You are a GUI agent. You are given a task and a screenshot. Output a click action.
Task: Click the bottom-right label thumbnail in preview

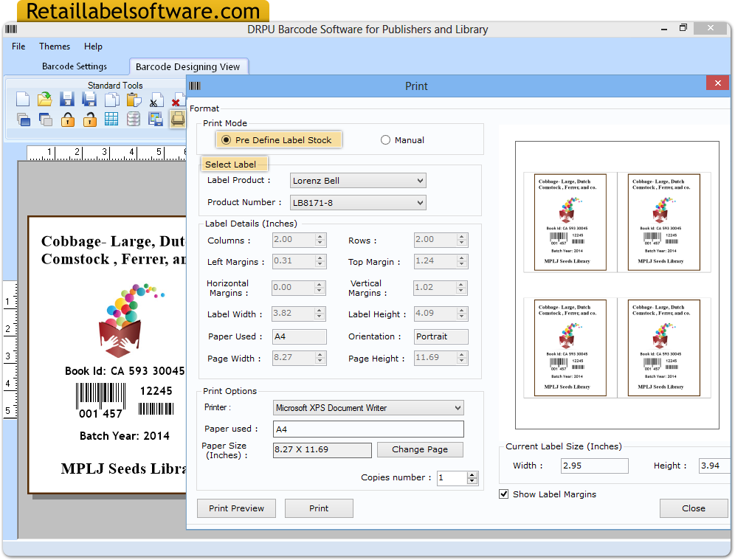click(663, 348)
